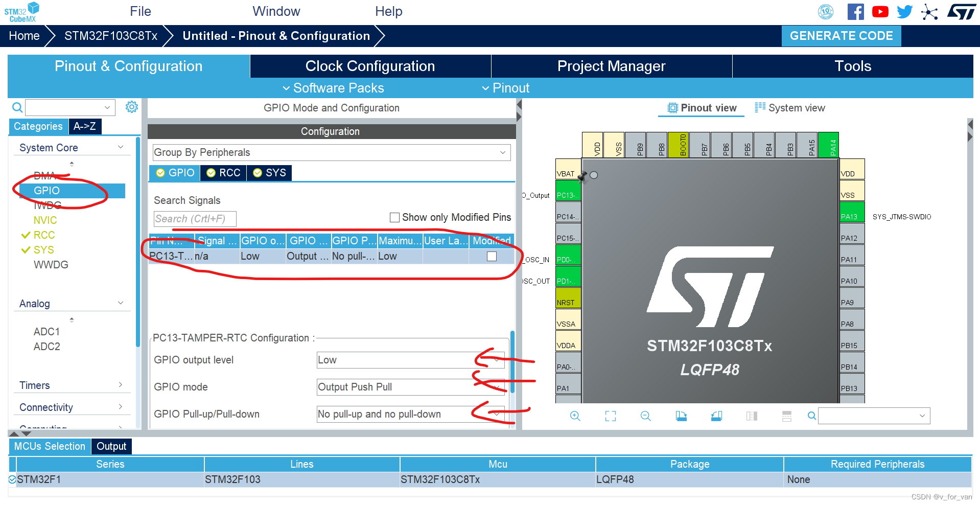The height and width of the screenshot is (505, 980).
Task: Open the Group By Peripherals dropdown
Action: [332, 152]
